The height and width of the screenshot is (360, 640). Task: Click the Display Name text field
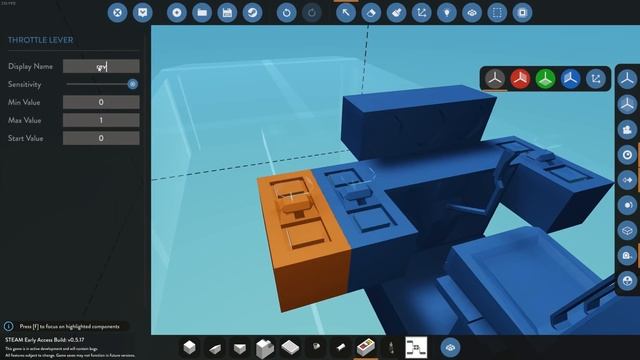click(101, 66)
